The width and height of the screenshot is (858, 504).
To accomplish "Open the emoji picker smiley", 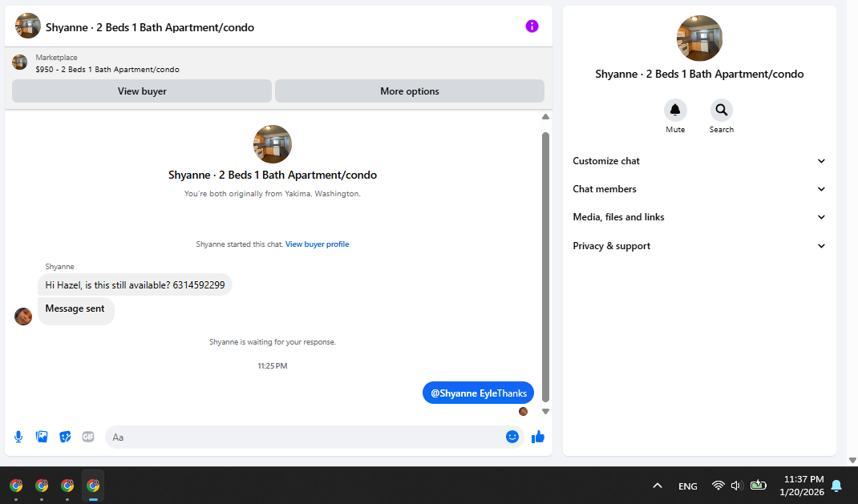I will coord(512,437).
